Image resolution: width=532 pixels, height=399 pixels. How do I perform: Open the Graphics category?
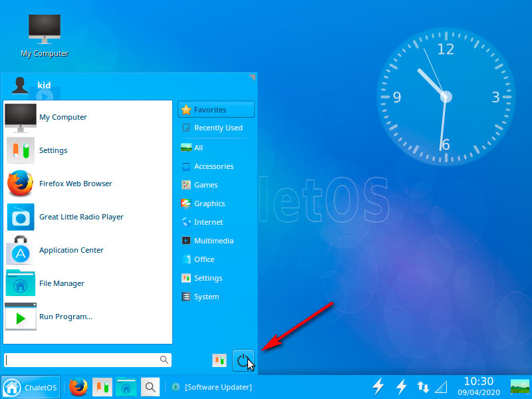[216, 203]
